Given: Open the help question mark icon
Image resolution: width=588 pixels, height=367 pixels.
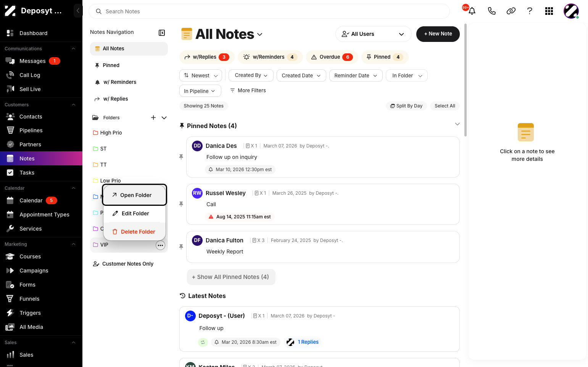Looking at the screenshot, I should 530,11.
